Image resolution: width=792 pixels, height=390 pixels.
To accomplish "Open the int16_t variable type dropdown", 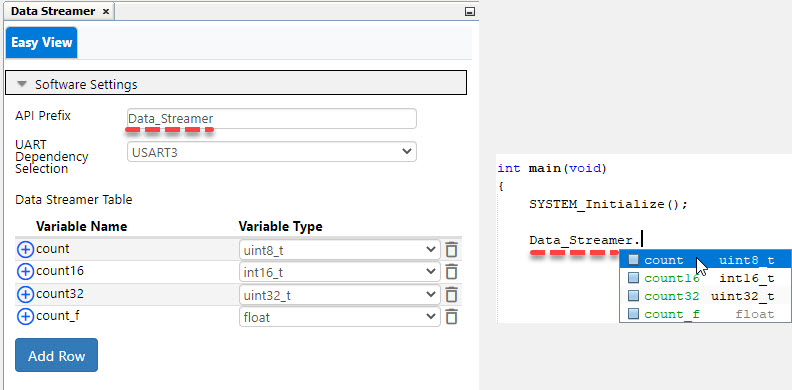I will tap(339, 272).
